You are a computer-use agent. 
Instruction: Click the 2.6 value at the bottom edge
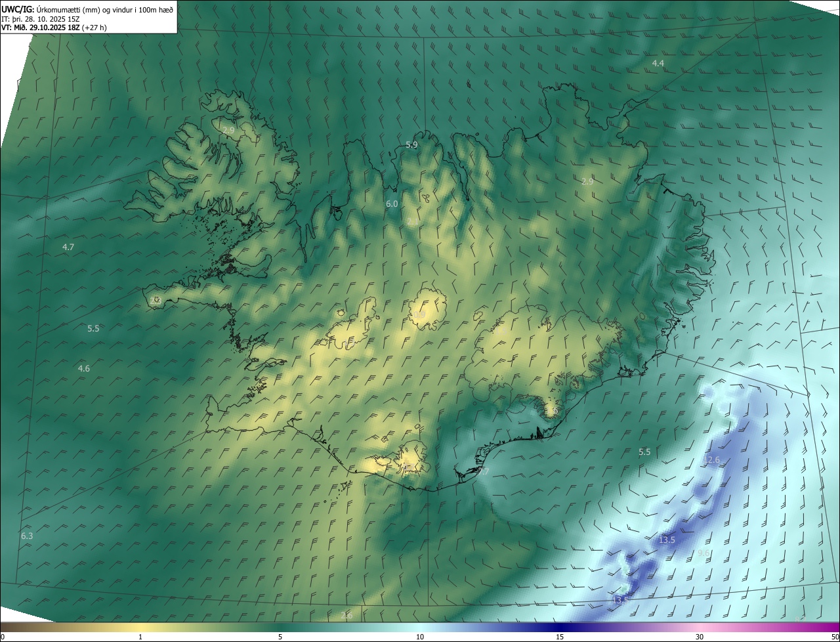click(x=346, y=615)
